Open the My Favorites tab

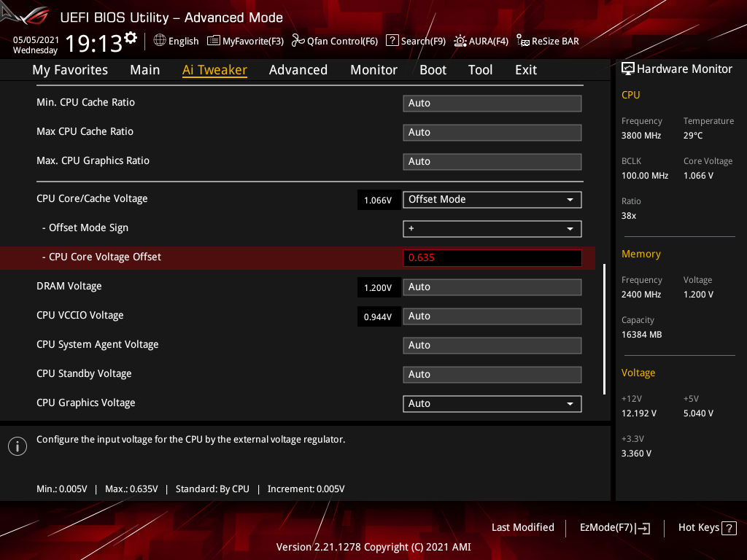click(x=70, y=70)
